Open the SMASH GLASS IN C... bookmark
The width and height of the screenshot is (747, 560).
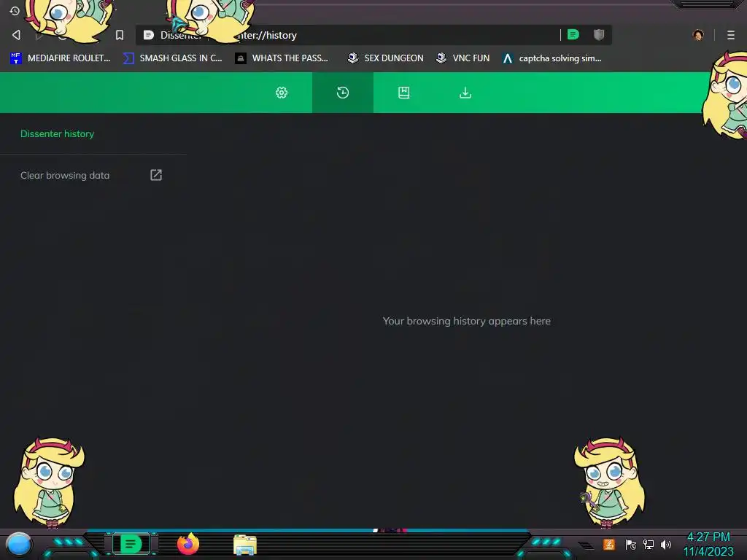pos(173,58)
